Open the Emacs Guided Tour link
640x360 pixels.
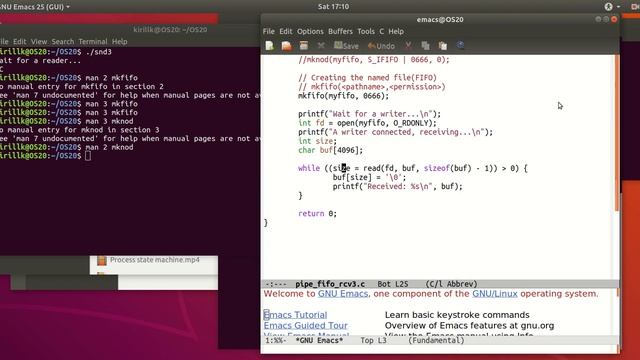point(306,326)
